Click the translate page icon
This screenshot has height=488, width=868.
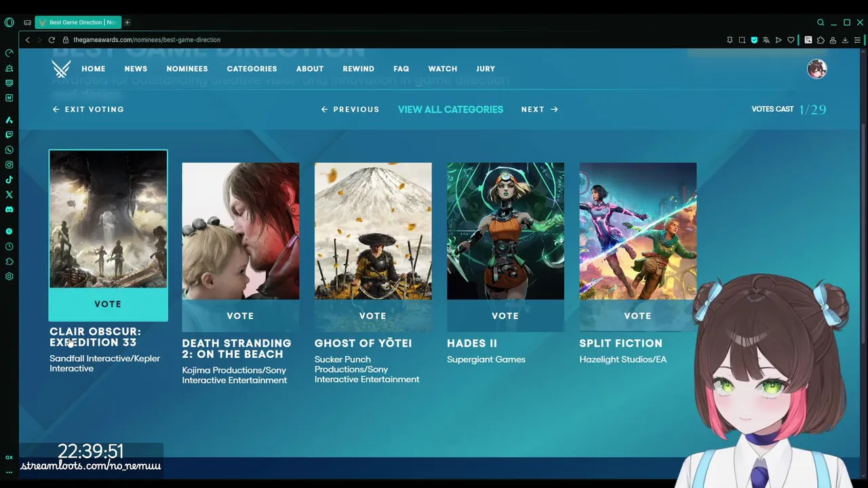tap(766, 40)
